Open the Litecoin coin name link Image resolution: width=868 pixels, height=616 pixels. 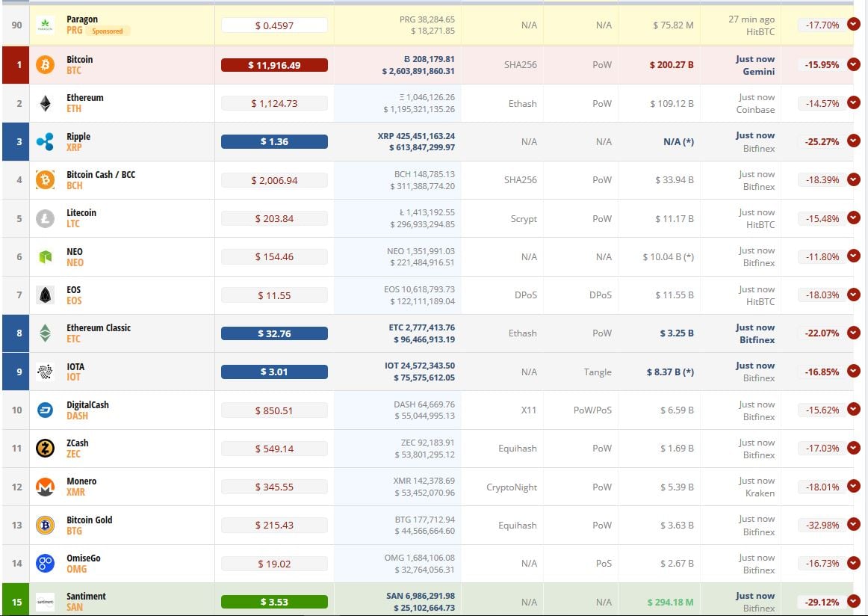pos(81,213)
